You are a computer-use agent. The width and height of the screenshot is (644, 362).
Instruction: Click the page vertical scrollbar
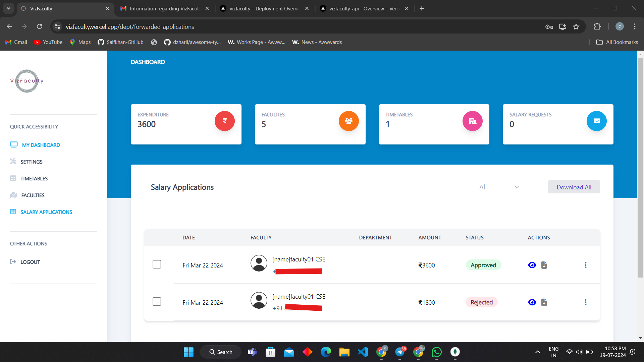click(x=640, y=168)
